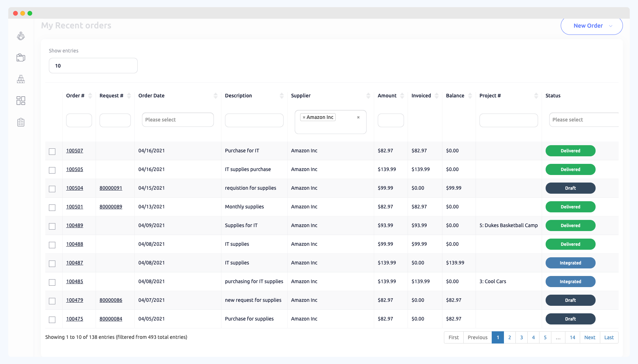Viewport: 638px width, 364px height.
Task: Check the checkbox for order 100475
Action: pyautogui.click(x=52, y=319)
